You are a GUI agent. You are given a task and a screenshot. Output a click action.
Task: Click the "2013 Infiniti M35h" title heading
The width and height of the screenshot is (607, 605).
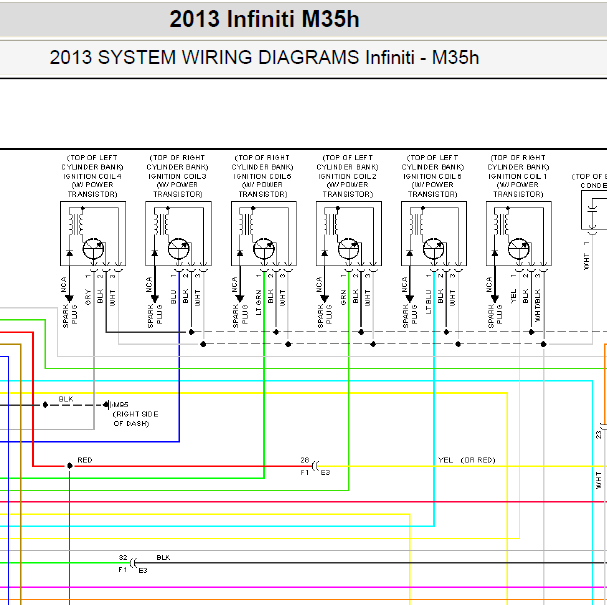(264, 19)
